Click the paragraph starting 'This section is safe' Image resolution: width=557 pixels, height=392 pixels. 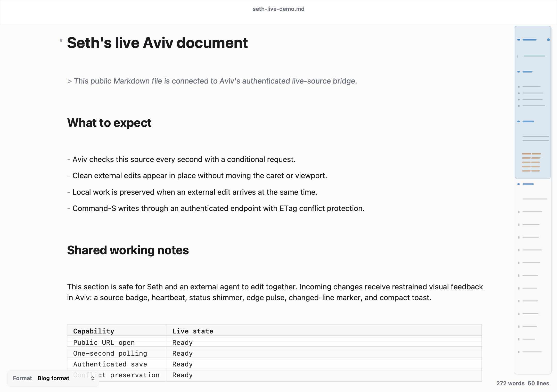(x=275, y=292)
